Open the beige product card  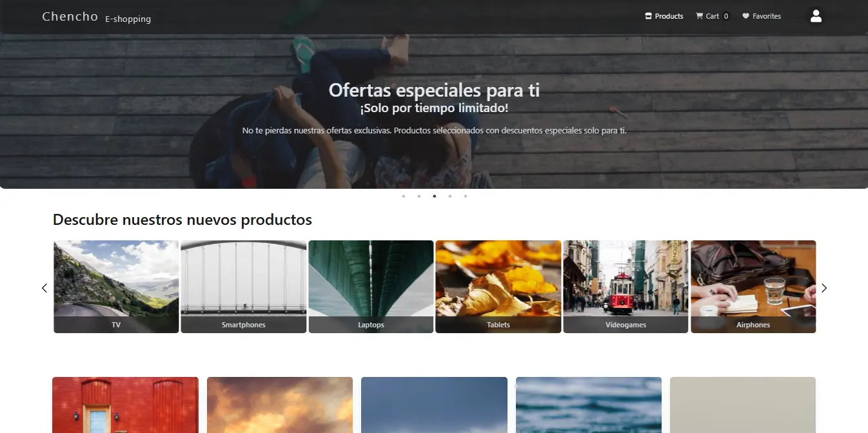click(743, 405)
